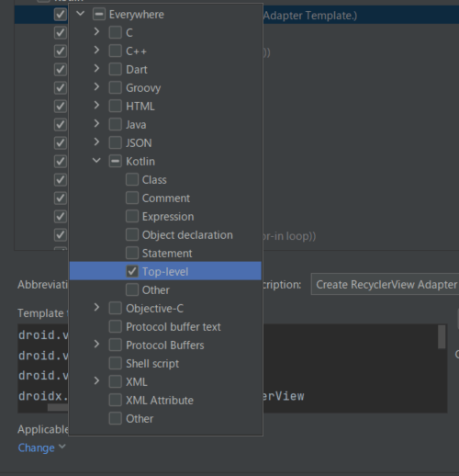Image resolution: width=459 pixels, height=476 pixels.
Task: Click the Object declaration label
Action: (187, 235)
